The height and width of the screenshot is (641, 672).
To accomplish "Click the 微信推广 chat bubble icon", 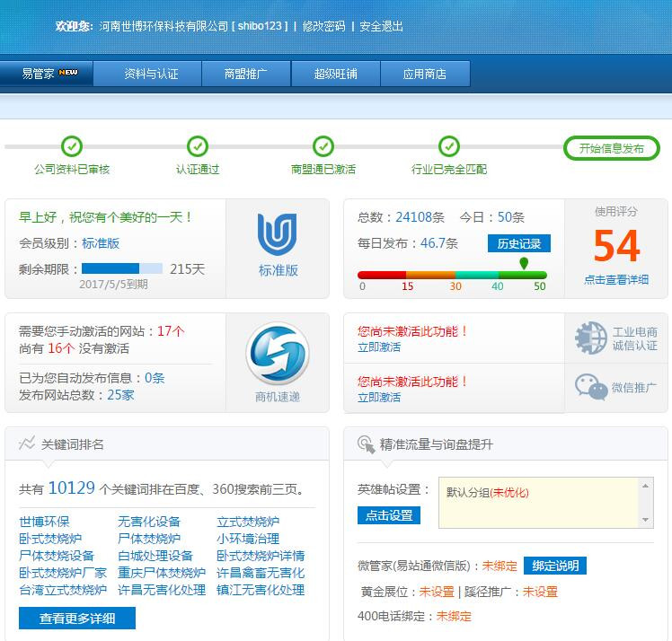I will point(591,387).
